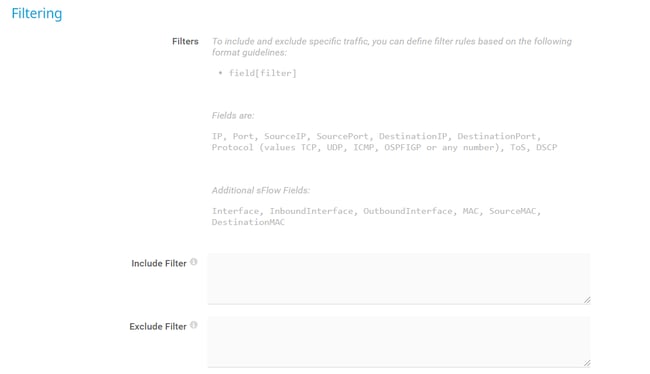Click the 'Additional sFlow Fields:' subheading
Screen dimensions: 650x374
(x=261, y=190)
